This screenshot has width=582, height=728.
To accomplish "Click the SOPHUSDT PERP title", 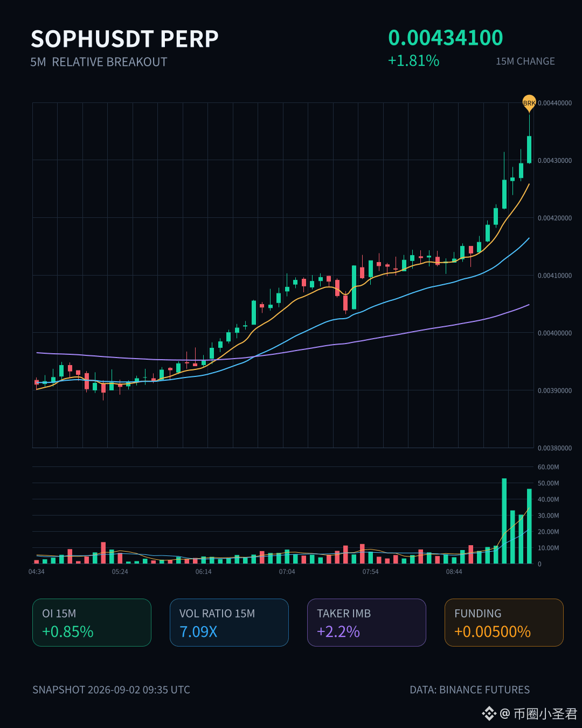I will point(124,39).
